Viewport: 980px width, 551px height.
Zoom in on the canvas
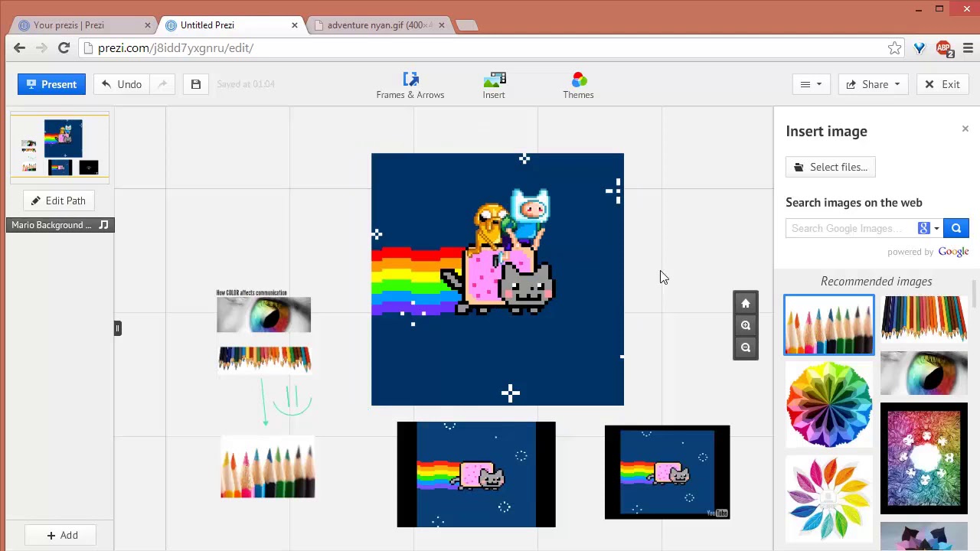point(746,325)
